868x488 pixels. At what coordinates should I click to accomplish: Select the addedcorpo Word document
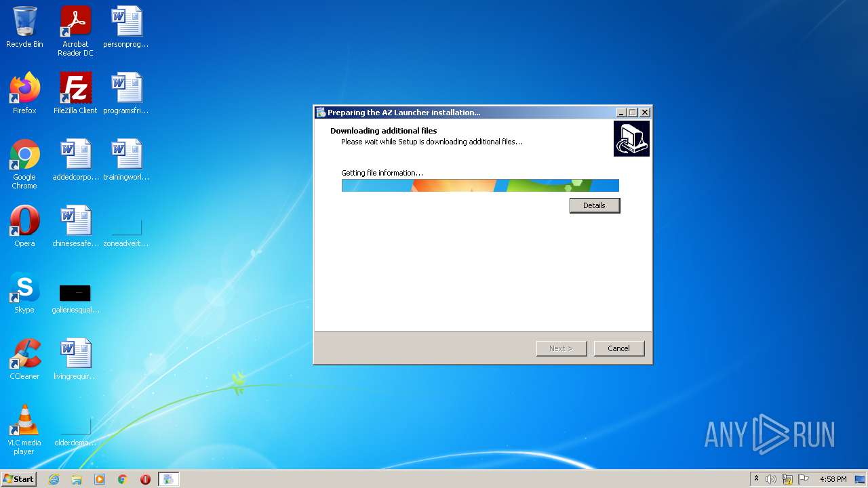coord(75,160)
